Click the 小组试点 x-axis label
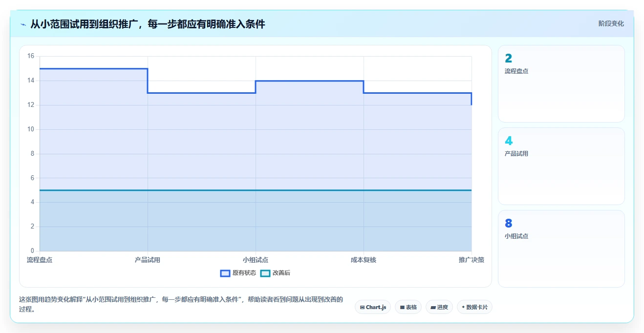The width and height of the screenshot is (644, 333). (x=256, y=260)
